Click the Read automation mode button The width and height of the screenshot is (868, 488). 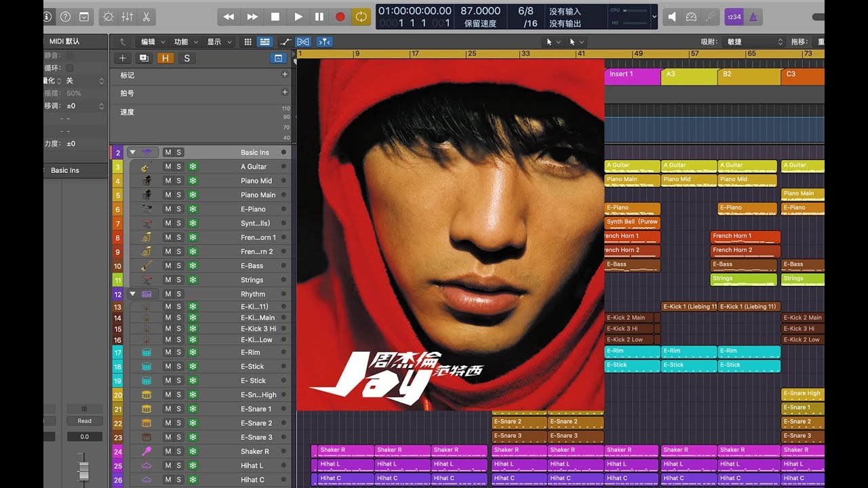tap(85, 421)
